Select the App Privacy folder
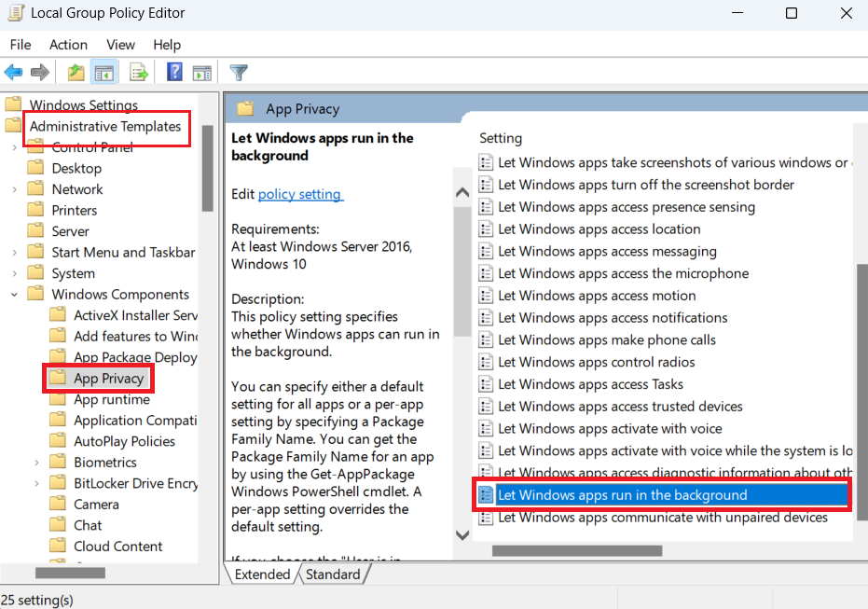Screen dimensions: 868x609 108,378
